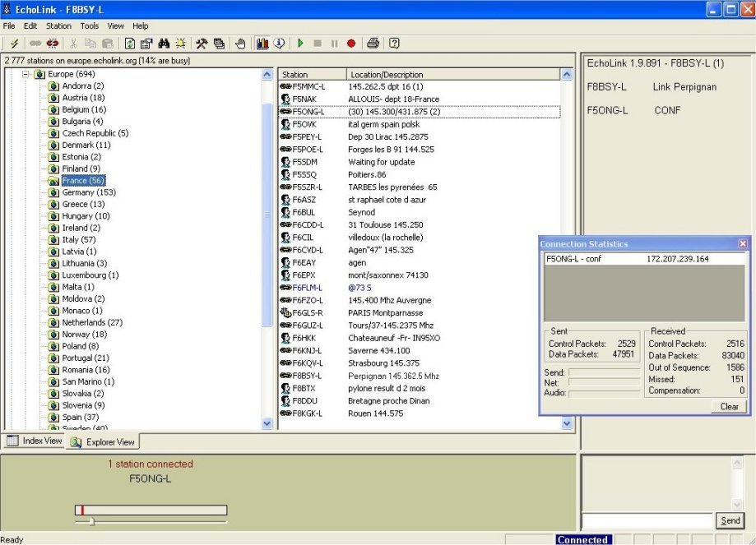Click the pause playback button
This screenshot has height=545, width=756.
pyautogui.click(x=334, y=44)
